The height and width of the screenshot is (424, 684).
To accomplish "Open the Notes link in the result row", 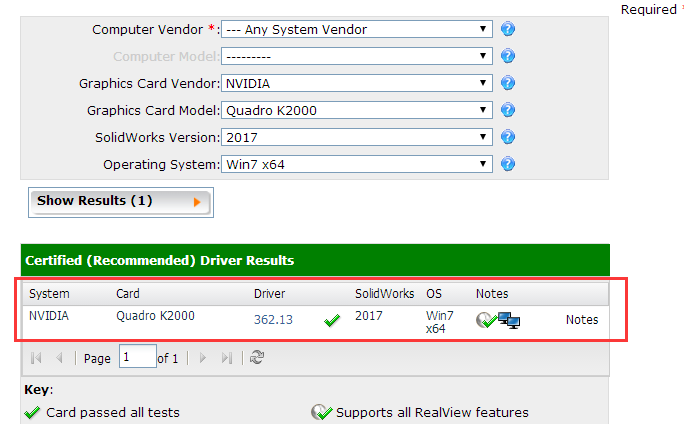I will (582, 320).
